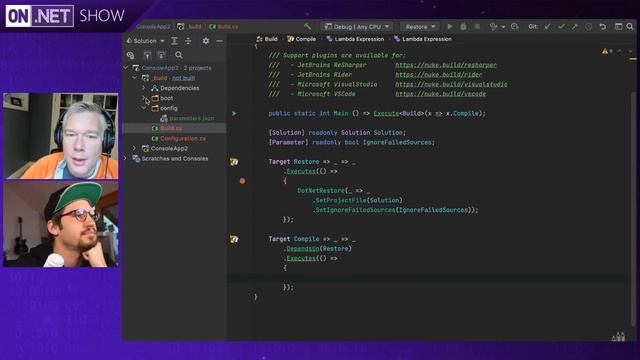
Task: Open the Debug | Any CPU configuration dropdown
Action: 356,27
